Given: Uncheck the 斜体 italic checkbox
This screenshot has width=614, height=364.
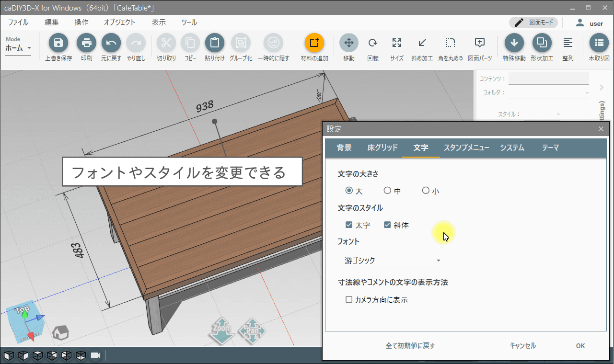Looking at the screenshot, I should click(387, 225).
